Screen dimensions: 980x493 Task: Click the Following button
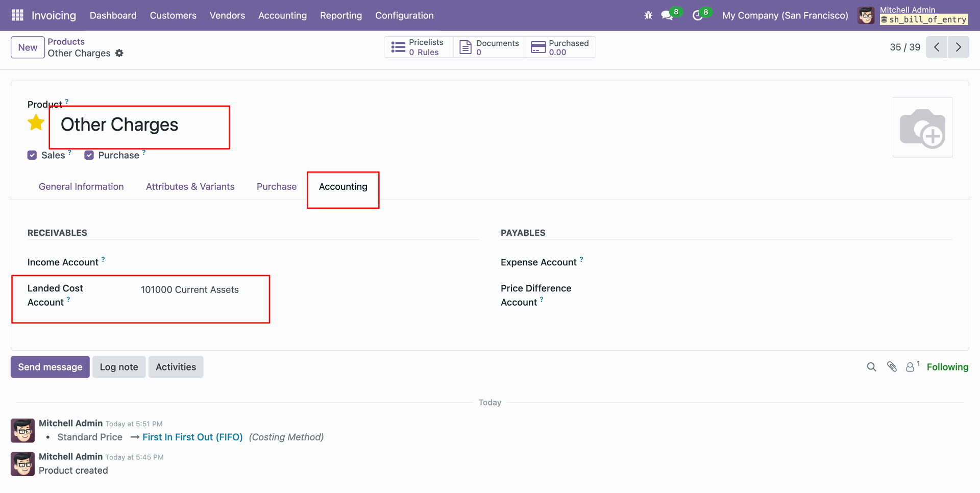click(x=947, y=367)
